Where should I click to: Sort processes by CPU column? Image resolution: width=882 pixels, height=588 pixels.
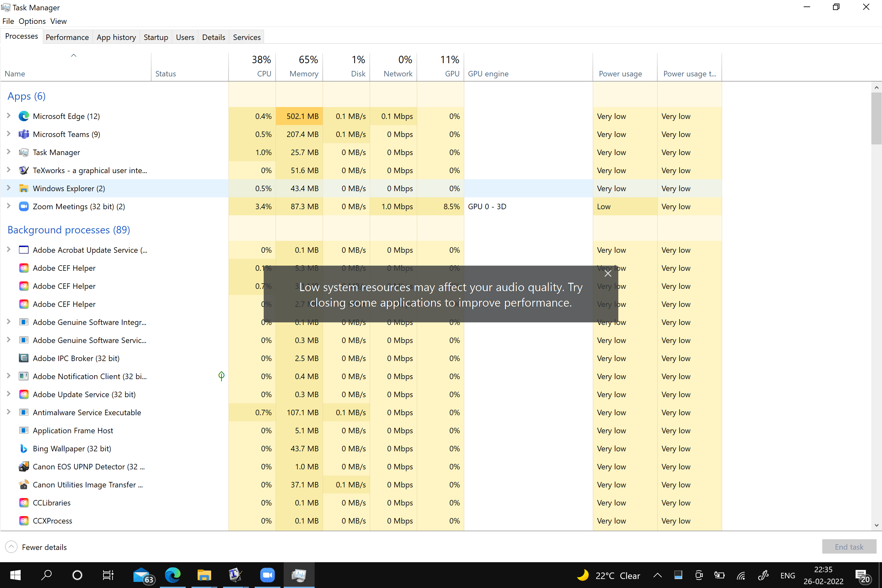252,67
